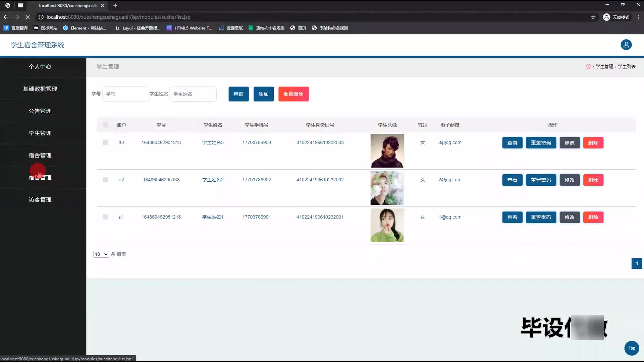The height and width of the screenshot is (362, 644).
Task: Click 删除 for student a3
Action: coord(593,142)
